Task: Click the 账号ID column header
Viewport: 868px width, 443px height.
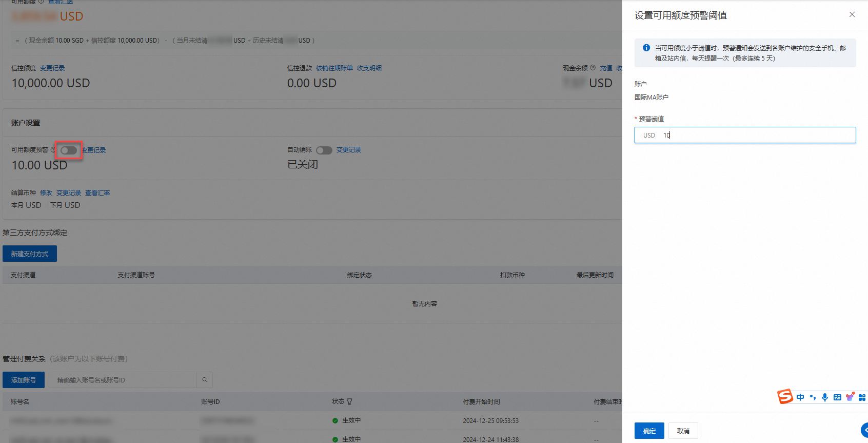Action: (210, 402)
